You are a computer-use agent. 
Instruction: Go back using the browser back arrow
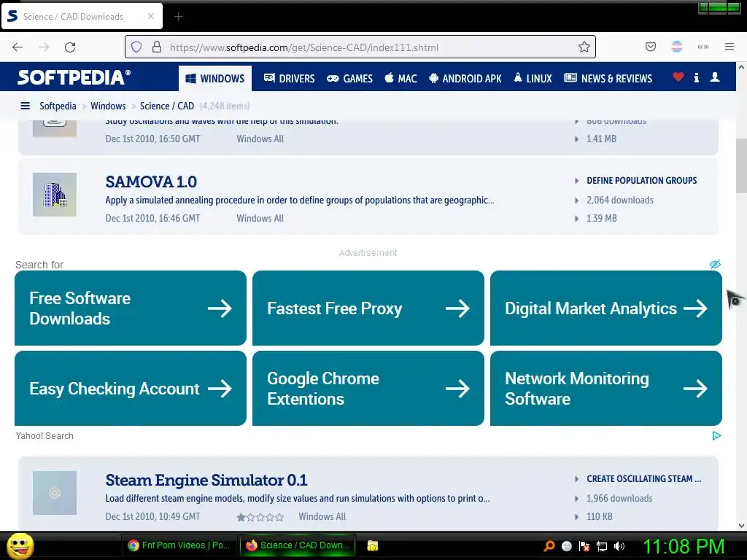pyautogui.click(x=18, y=47)
